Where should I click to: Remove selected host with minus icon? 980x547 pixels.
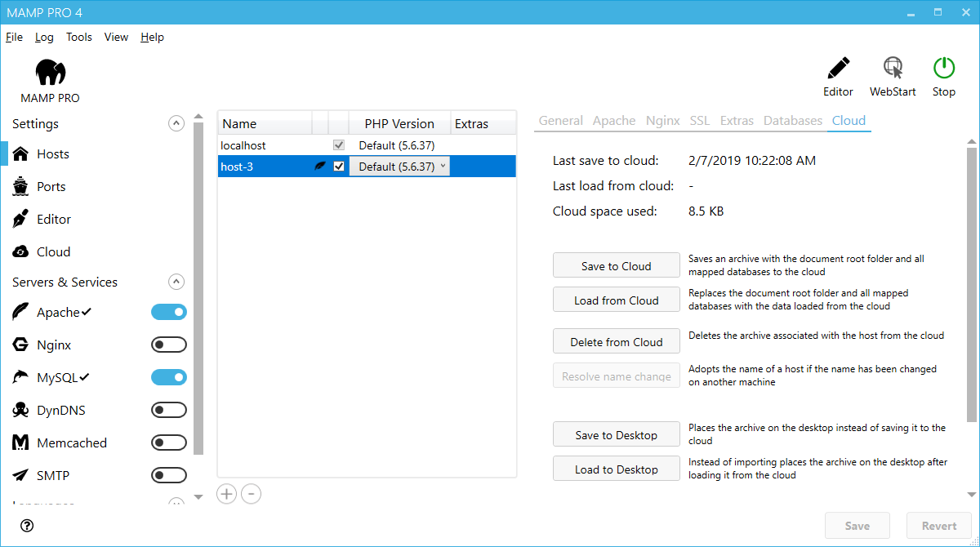point(252,493)
